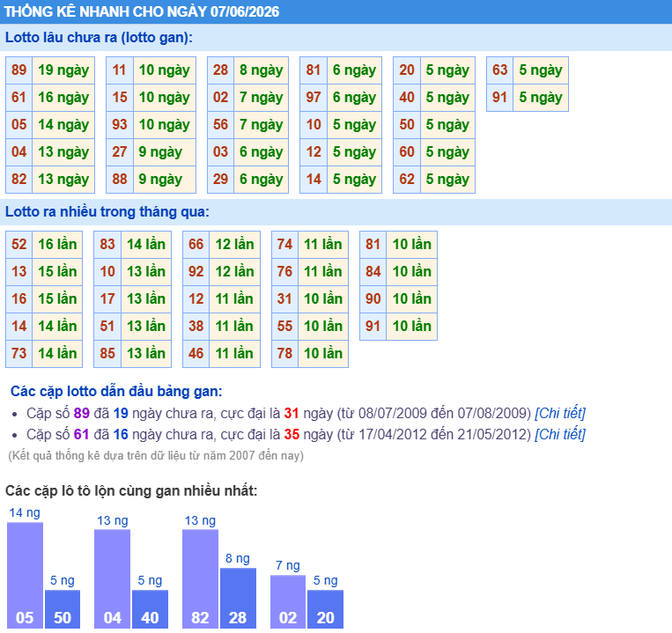The height and width of the screenshot is (633, 672).
Task: Select lotto gan number 63
Action: [x=500, y=70]
